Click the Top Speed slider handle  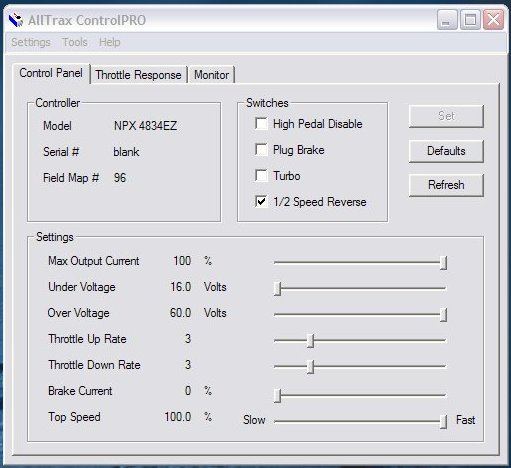tap(443, 422)
